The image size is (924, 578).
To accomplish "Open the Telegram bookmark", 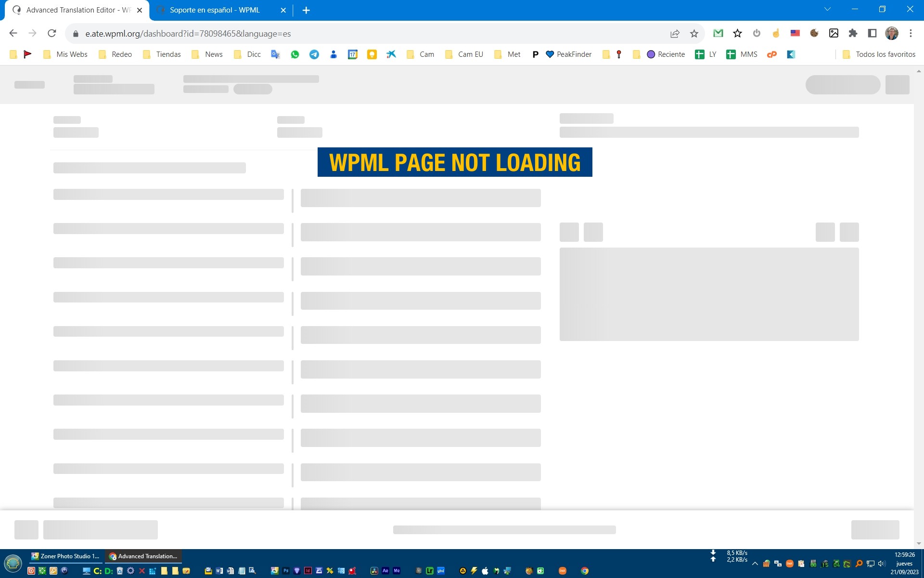I will [314, 54].
